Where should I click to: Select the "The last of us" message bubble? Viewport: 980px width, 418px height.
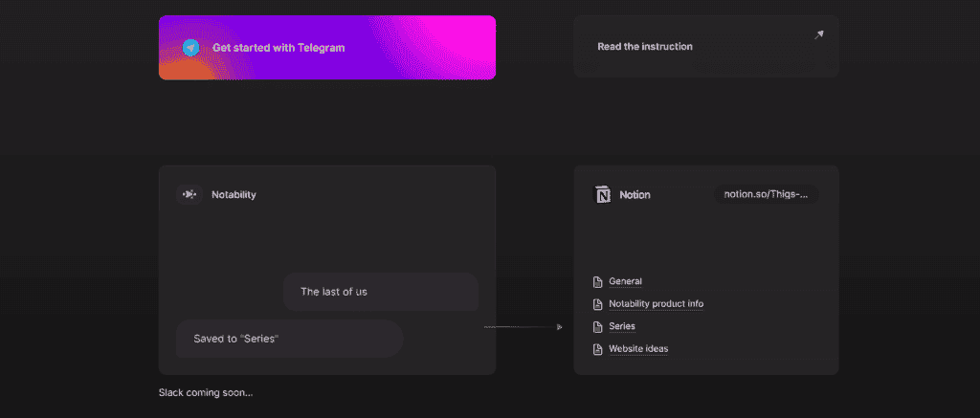click(381, 292)
